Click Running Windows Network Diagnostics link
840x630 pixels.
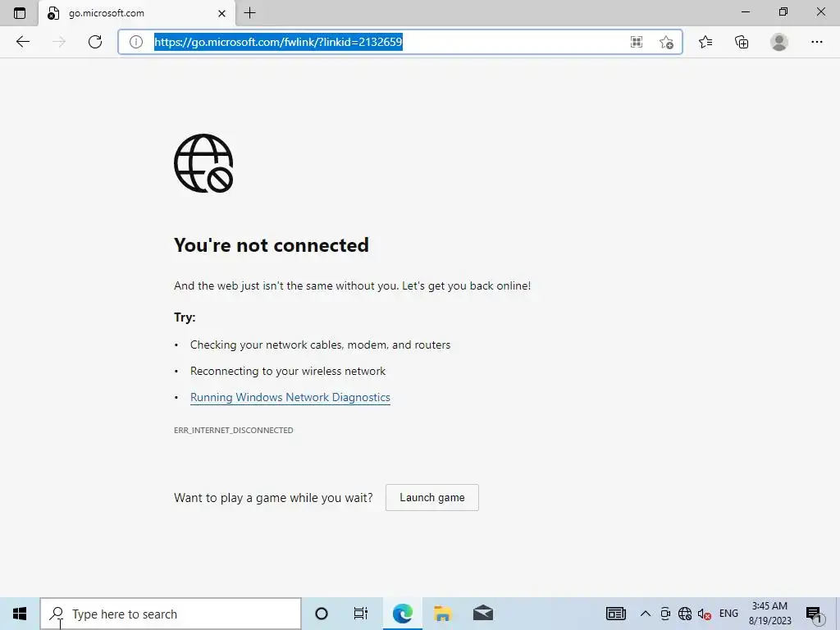click(290, 398)
